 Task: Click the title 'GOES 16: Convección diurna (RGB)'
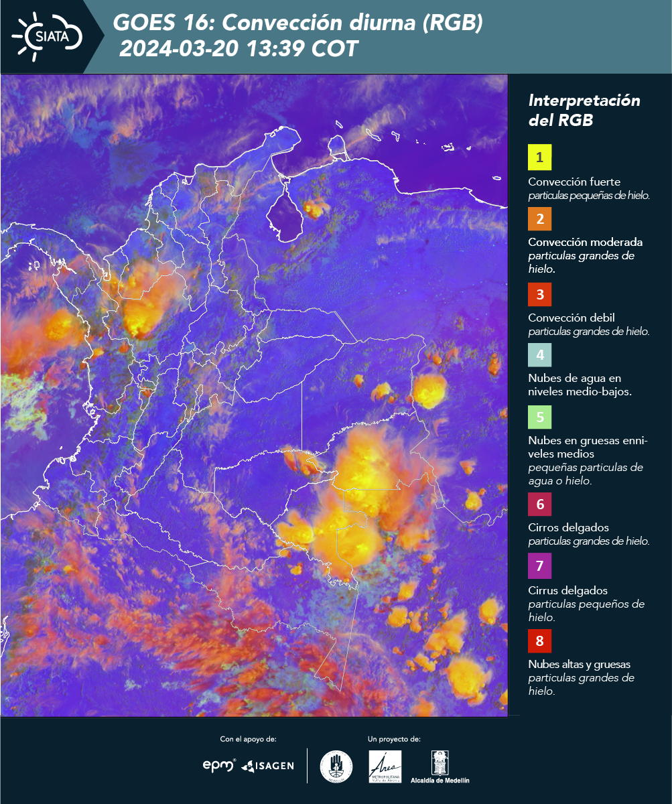click(x=298, y=23)
